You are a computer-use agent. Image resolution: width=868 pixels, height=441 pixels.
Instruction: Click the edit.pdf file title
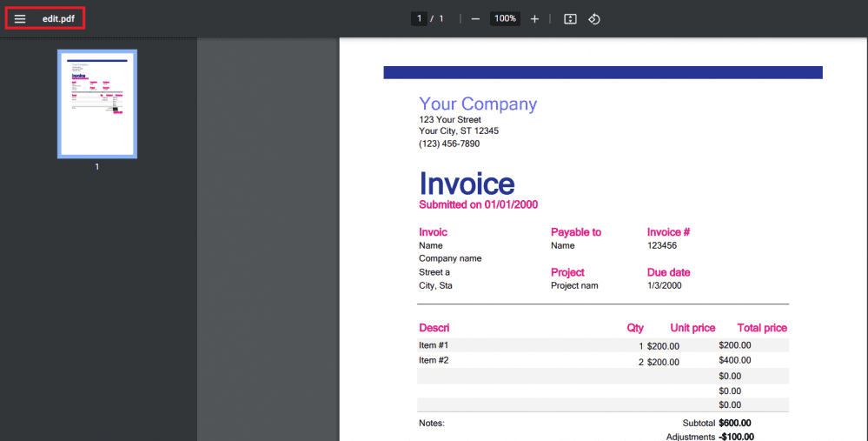[58, 19]
